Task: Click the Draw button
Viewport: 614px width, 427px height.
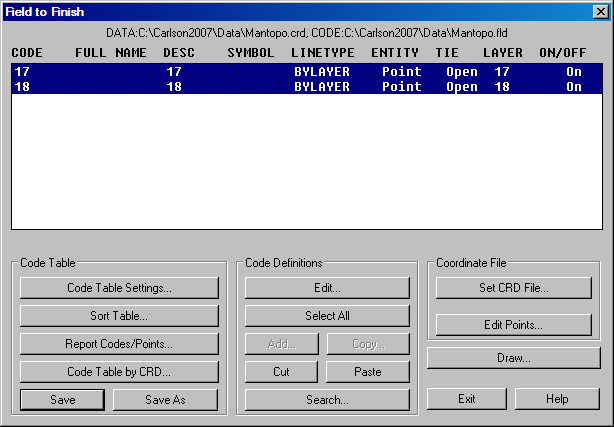Action: tap(514, 358)
